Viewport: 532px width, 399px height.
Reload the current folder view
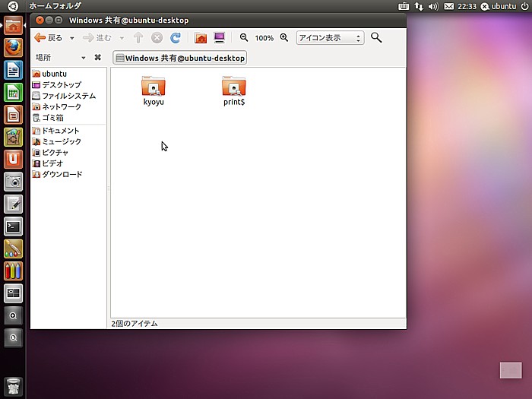176,38
